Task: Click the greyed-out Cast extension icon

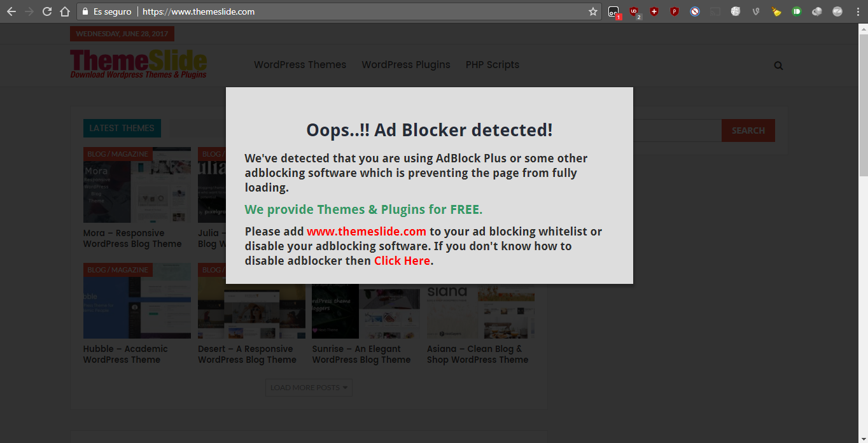Action: click(x=715, y=11)
